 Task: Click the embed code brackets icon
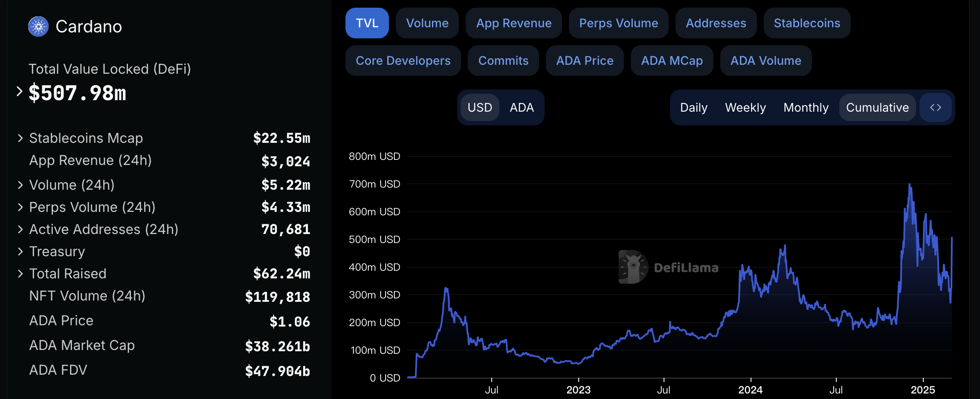tap(935, 107)
